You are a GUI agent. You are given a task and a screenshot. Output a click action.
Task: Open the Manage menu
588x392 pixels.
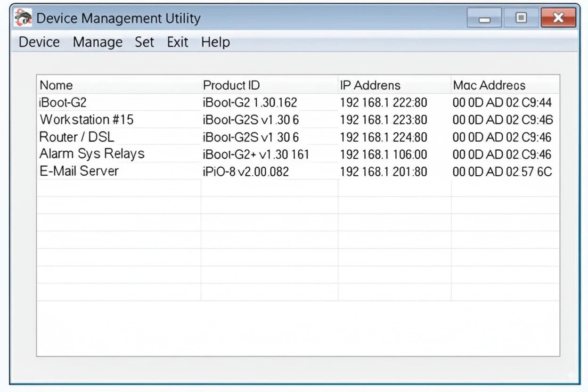click(98, 42)
